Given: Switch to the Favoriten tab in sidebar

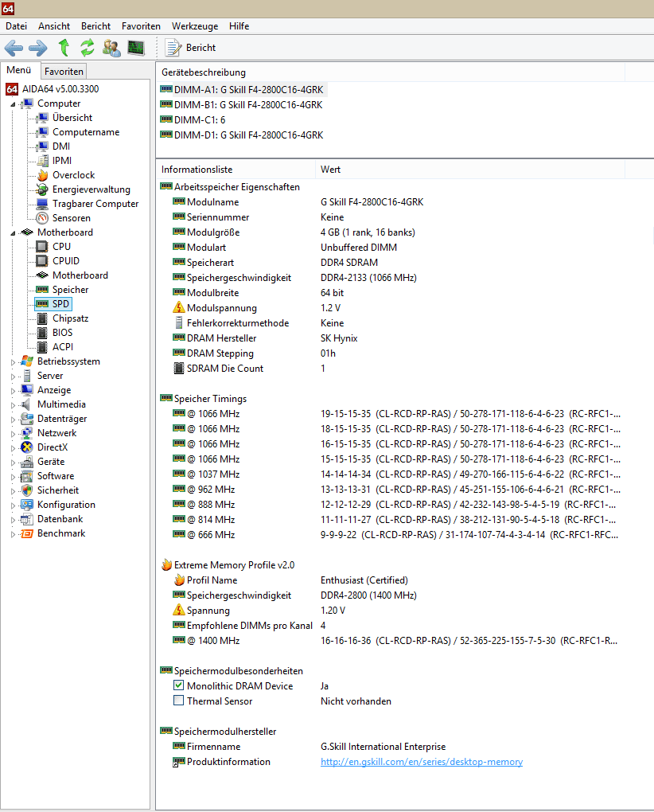Looking at the screenshot, I should 64,72.
